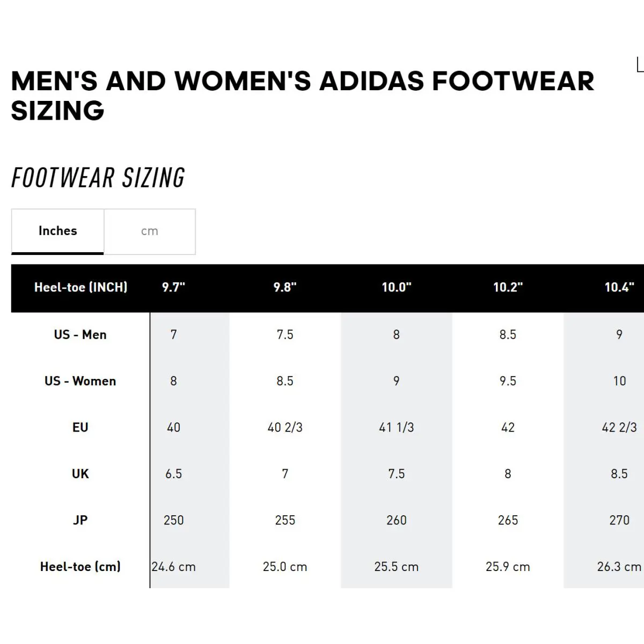The height and width of the screenshot is (644, 644).
Task: Click the EU size 40 2/3 cell
Action: click(x=285, y=428)
